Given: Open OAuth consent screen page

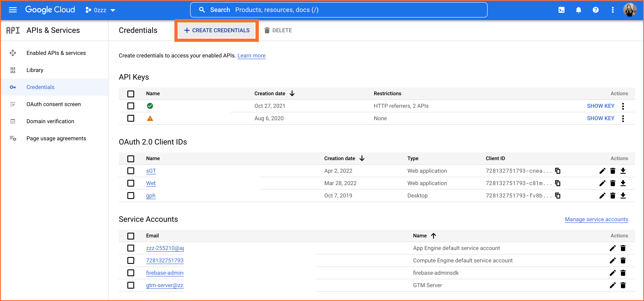Looking at the screenshot, I should coord(54,104).
